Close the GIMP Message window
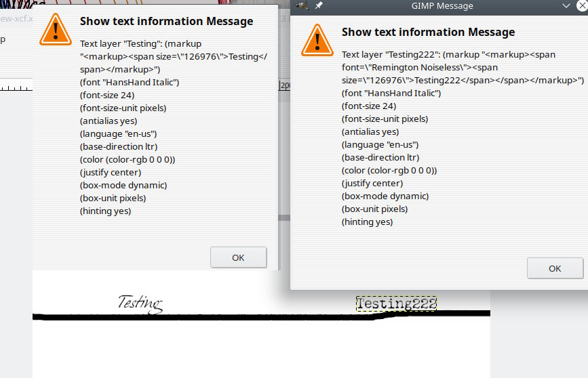 [583, 5]
